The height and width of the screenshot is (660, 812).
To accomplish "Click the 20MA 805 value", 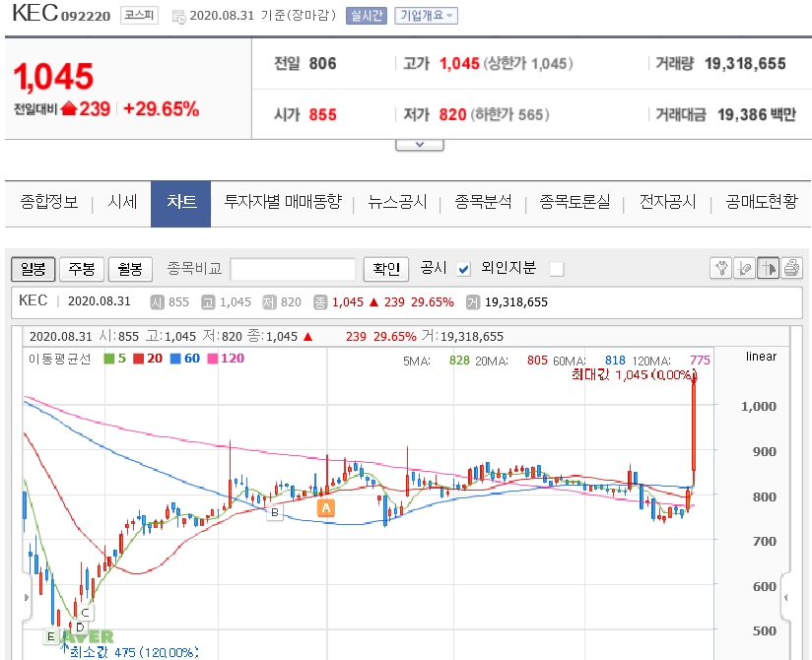I will [537, 361].
